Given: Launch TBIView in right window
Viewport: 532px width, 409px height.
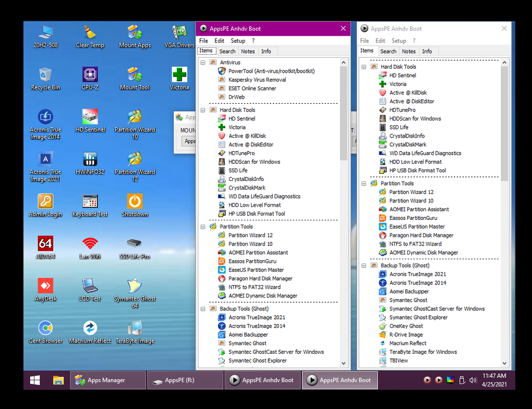Looking at the screenshot, I should click(x=398, y=360).
